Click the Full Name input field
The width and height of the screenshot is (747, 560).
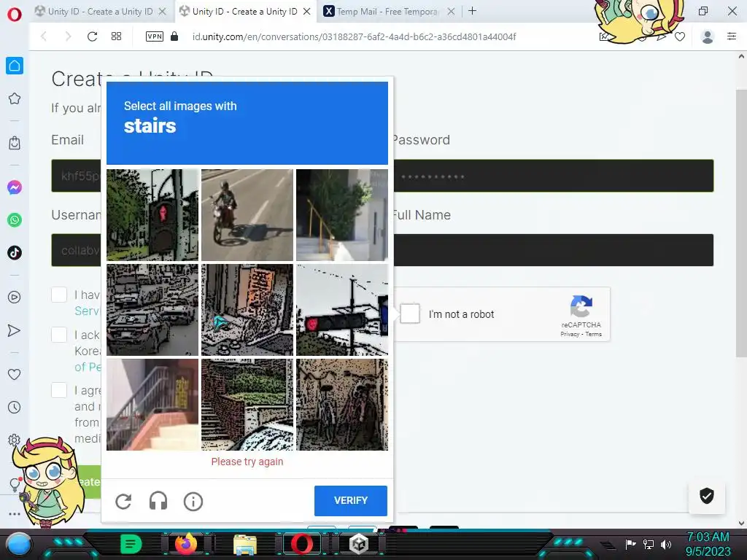[x=553, y=250]
